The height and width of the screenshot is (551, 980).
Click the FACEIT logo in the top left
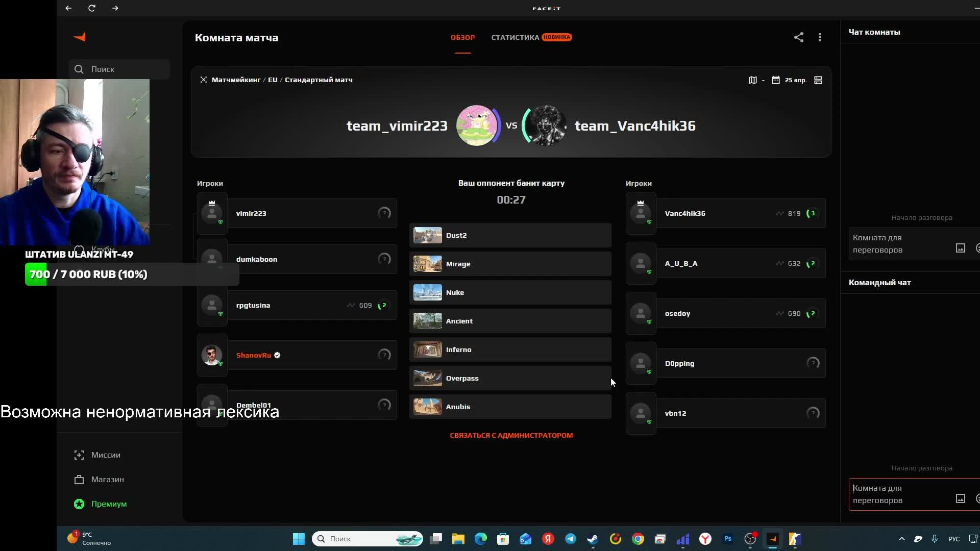tap(80, 37)
